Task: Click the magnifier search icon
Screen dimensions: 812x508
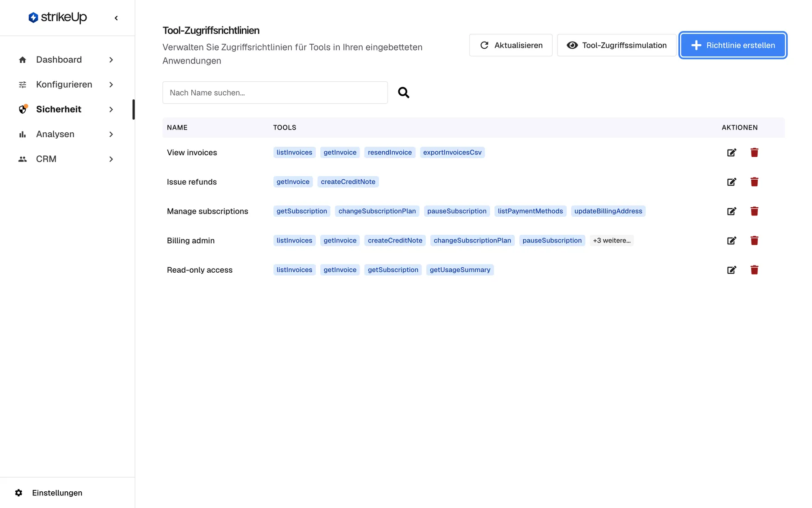Action: pos(404,93)
